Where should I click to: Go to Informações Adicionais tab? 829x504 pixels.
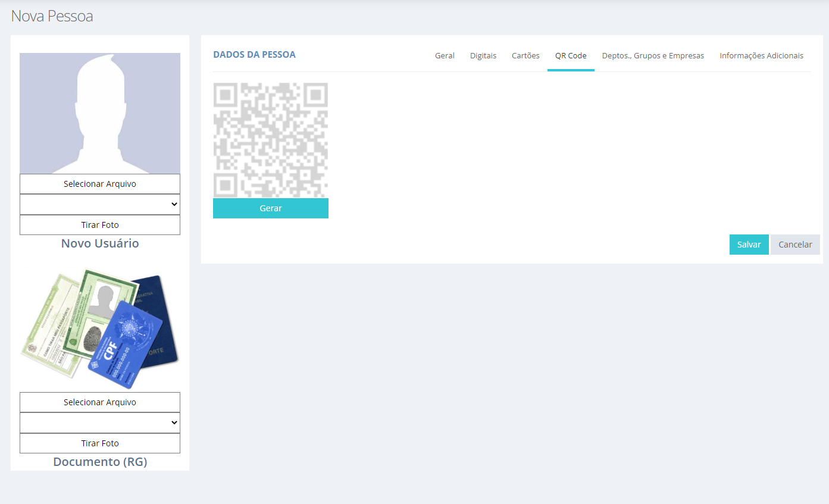[761, 55]
